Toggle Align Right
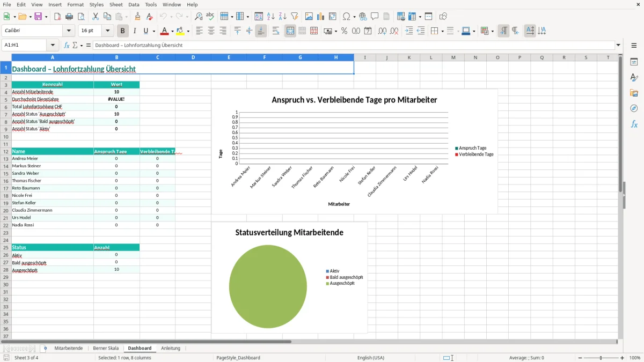The image size is (644, 362). [x=223, y=31]
